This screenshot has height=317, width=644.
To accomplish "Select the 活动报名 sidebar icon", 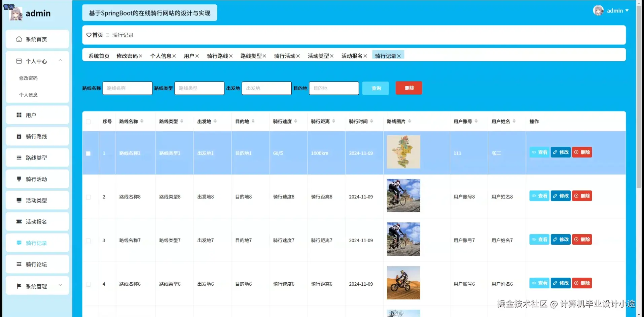I will click(x=19, y=221).
